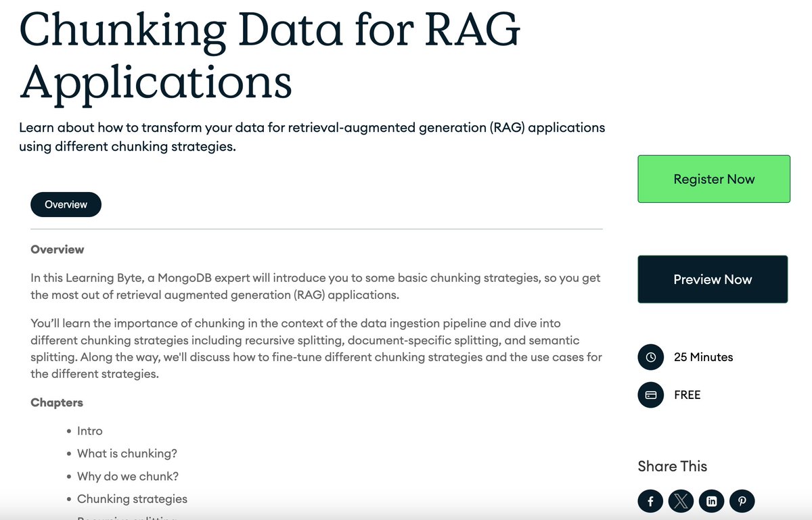This screenshot has width=812, height=520.
Task: Pin this course to Pinterest
Action: (x=742, y=501)
